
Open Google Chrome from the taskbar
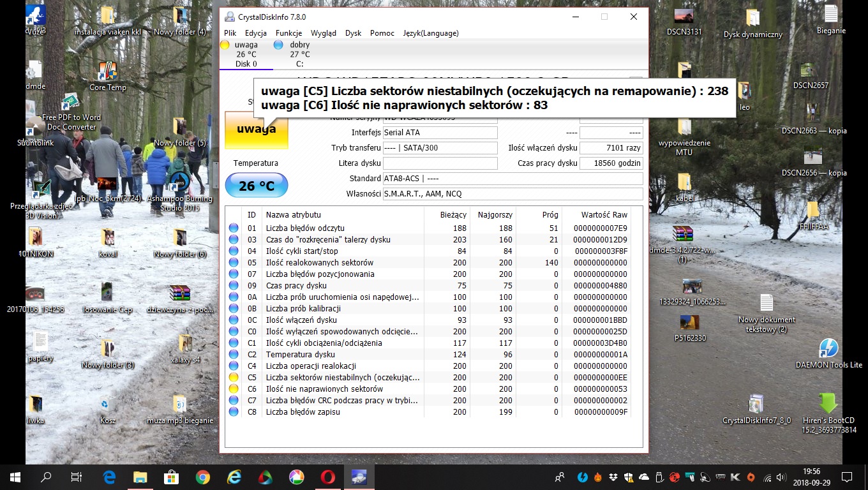pyautogui.click(x=203, y=477)
